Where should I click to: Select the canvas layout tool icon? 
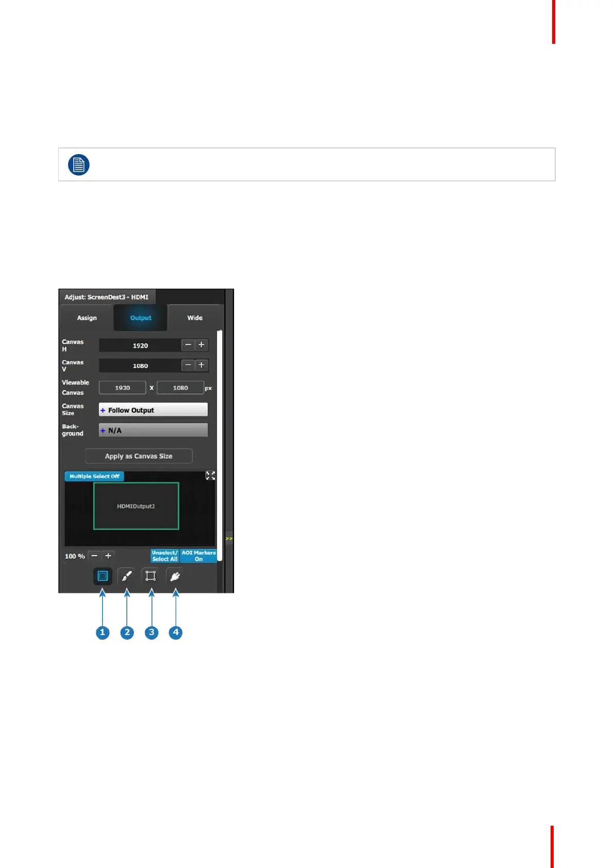(x=103, y=576)
